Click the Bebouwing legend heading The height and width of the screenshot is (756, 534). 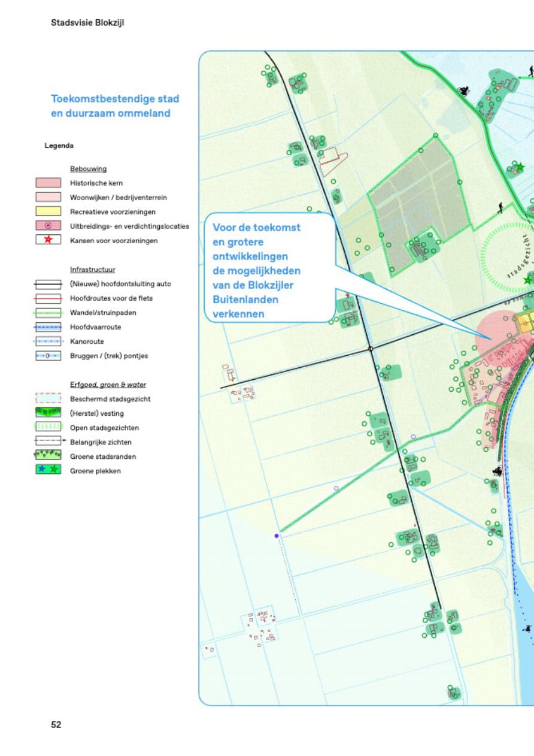[84, 169]
